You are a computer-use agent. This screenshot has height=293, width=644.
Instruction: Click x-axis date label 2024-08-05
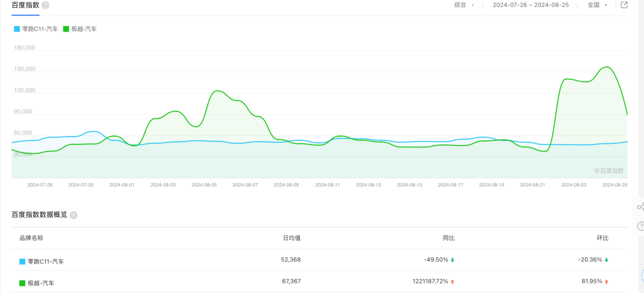click(x=204, y=185)
